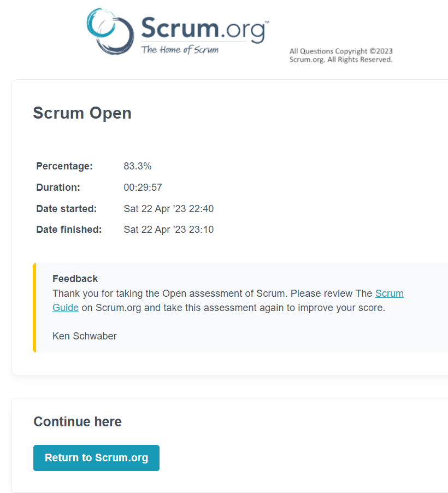Select the 83.3% percentage value
Screen dimensions: 448x493
[137, 166]
